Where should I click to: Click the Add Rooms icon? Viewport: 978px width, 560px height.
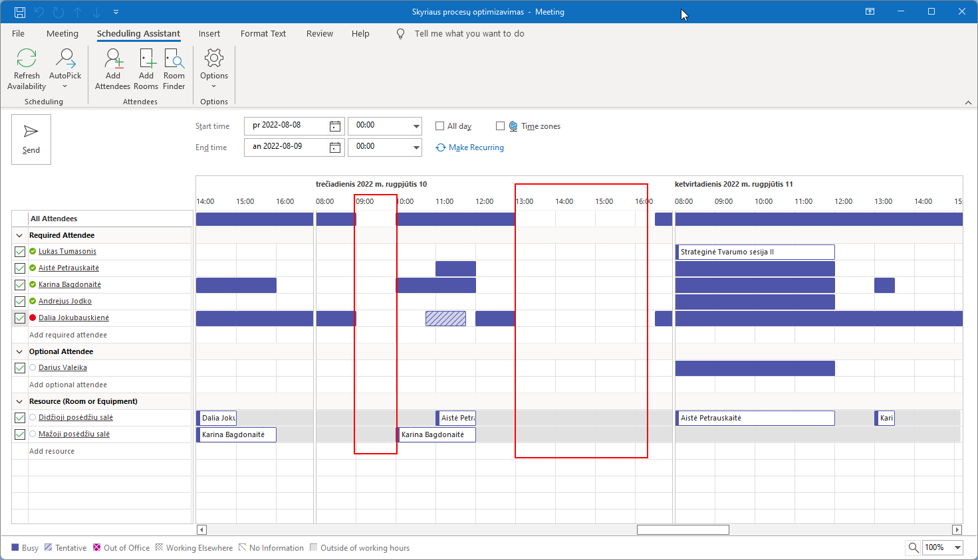point(146,59)
